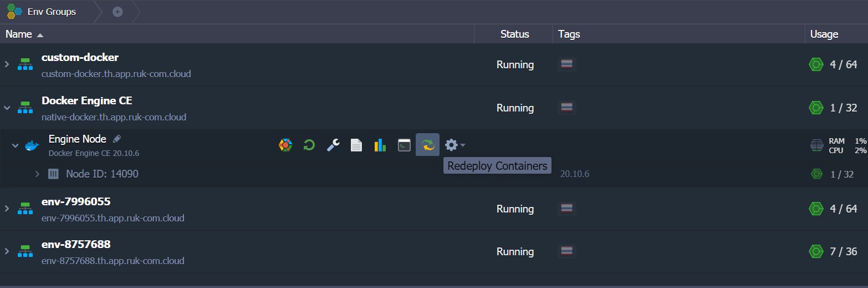The image size is (868, 288).
Task: Select the Node ID: 14090 label
Action: point(102,174)
